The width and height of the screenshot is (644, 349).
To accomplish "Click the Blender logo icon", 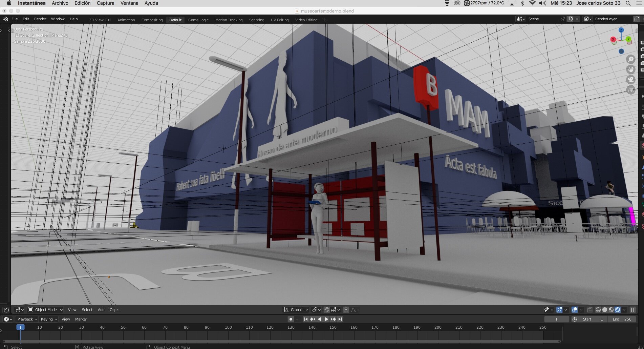I will pyautogui.click(x=5, y=19).
